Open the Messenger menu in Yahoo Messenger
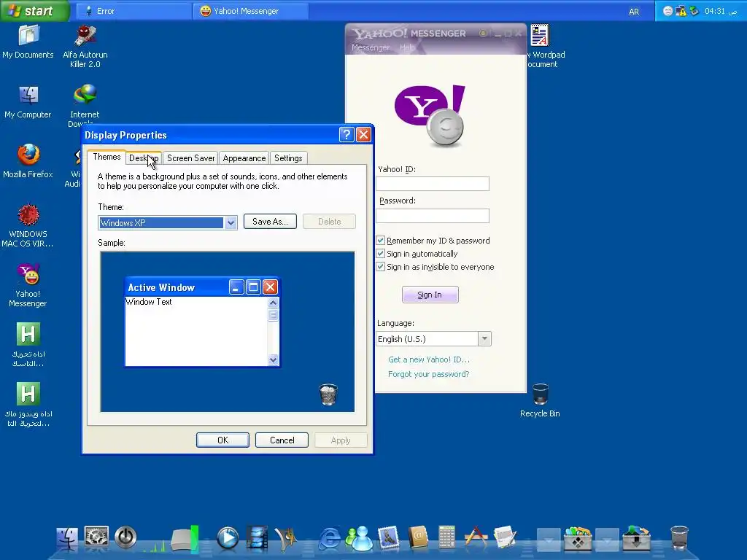This screenshot has height=560, width=747. [x=370, y=47]
